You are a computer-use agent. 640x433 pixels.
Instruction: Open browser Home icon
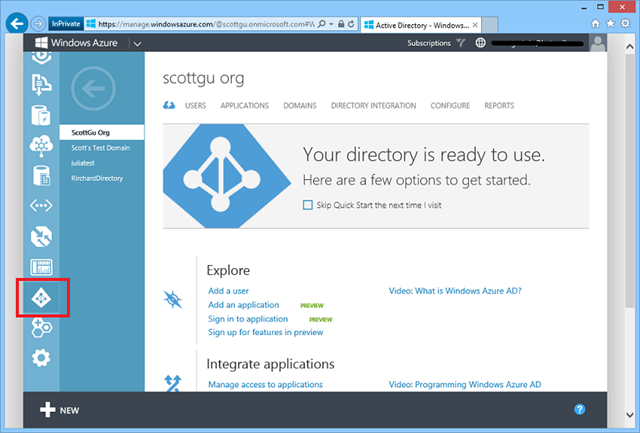[596, 24]
